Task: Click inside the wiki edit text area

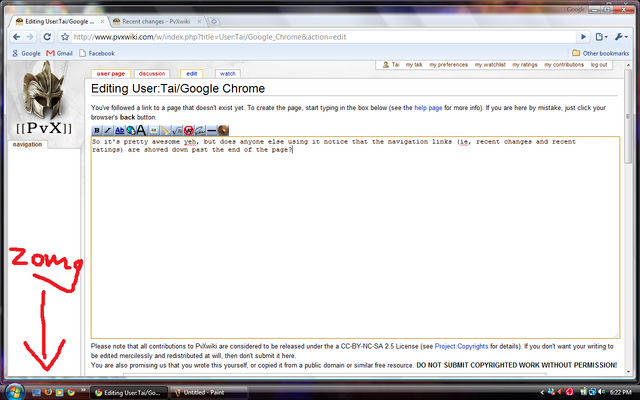Action: tap(355, 238)
